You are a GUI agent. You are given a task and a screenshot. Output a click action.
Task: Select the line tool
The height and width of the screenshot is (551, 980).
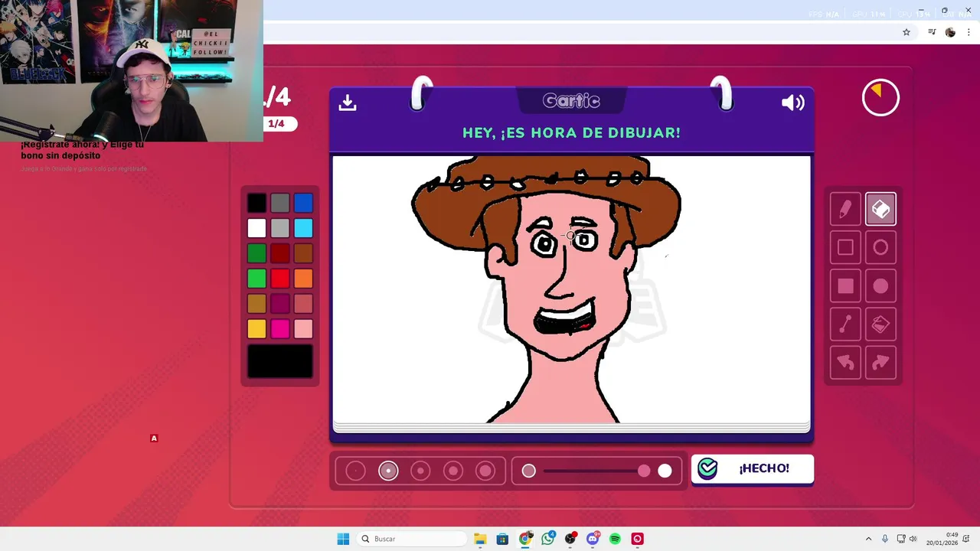point(845,324)
